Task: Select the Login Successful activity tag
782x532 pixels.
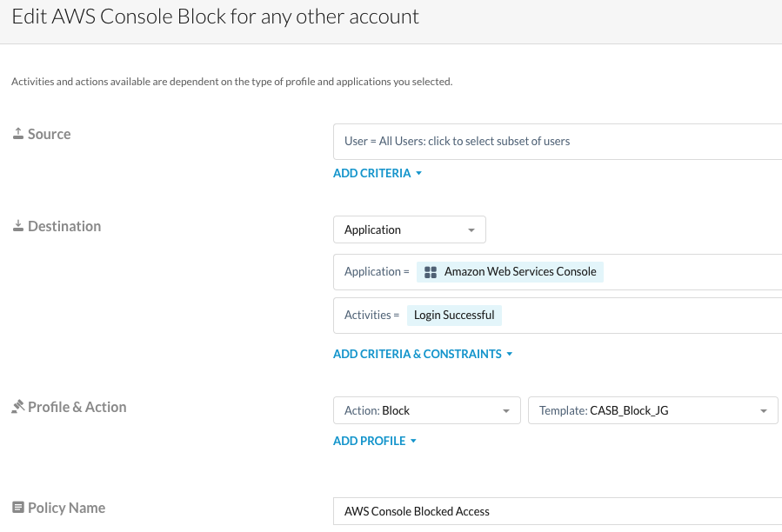Action: 454,315
